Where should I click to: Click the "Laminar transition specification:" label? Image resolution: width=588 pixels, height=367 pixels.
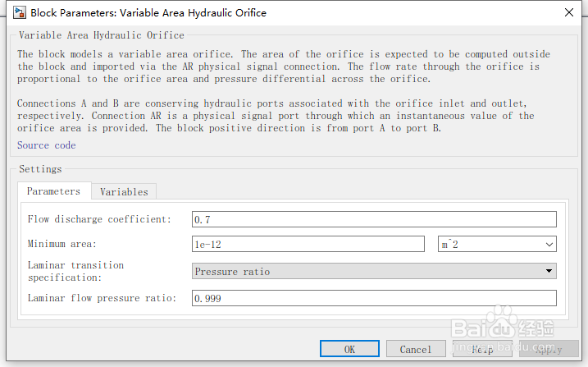pyautogui.click(x=75, y=271)
